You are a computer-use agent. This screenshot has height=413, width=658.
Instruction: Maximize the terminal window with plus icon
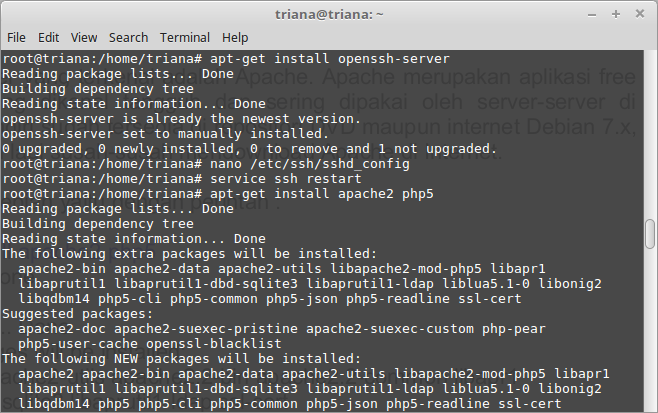pyautogui.click(x=616, y=14)
